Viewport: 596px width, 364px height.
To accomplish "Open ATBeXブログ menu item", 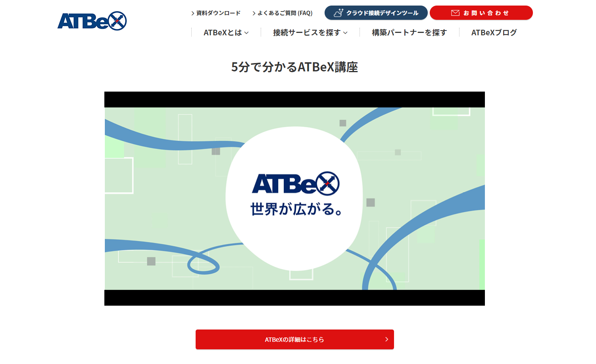I will pos(494,33).
